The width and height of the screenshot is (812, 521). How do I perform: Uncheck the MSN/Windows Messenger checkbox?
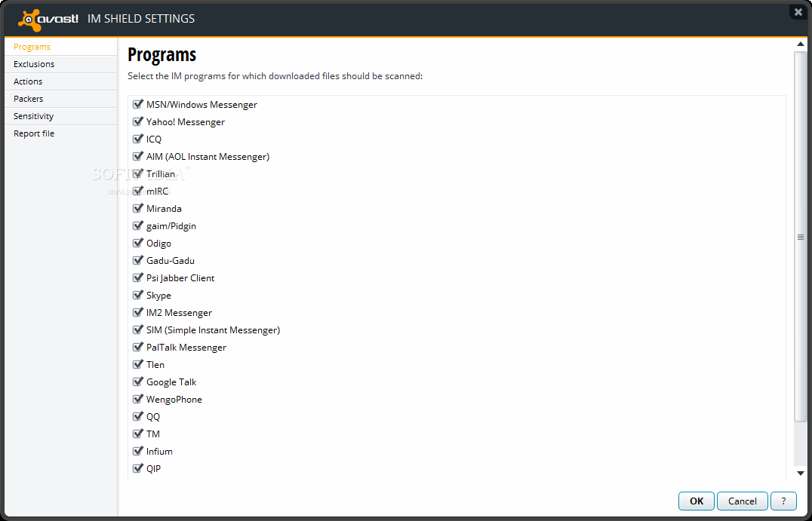(x=138, y=104)
